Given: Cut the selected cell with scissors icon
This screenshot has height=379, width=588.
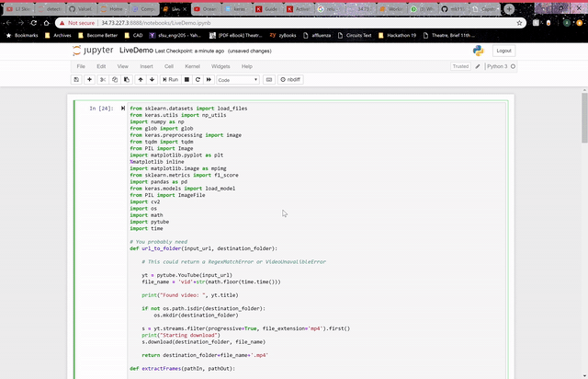Looking at the screenshot, I should [103, 80].
